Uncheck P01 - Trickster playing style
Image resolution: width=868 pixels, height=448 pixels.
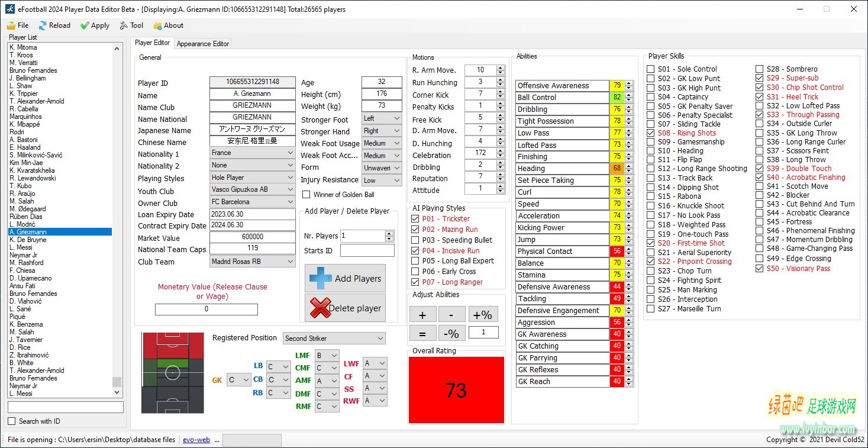pos(415,219)
